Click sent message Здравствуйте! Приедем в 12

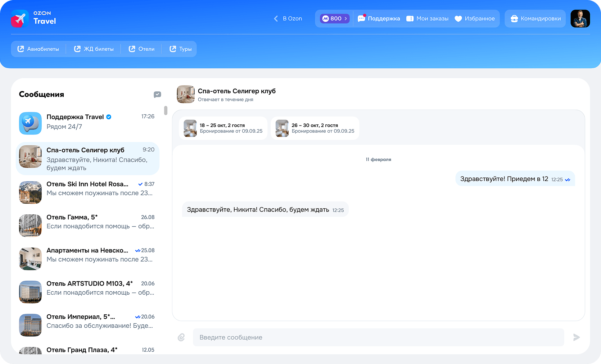515,179
